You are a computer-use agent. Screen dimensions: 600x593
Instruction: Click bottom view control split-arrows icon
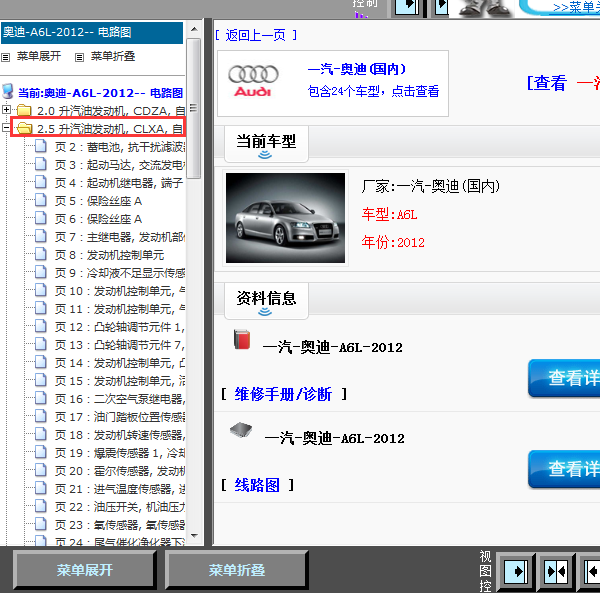[x=556, y=572]
